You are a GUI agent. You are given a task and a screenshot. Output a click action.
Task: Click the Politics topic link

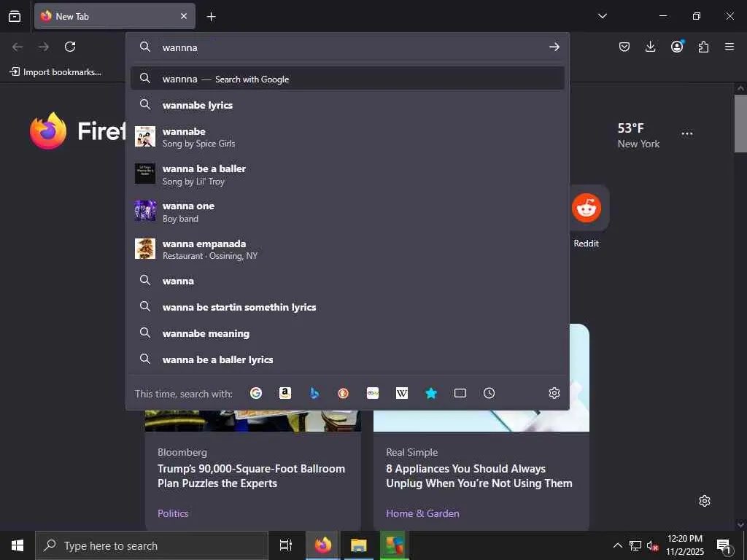pyautogui.click(x=173, y=513)
